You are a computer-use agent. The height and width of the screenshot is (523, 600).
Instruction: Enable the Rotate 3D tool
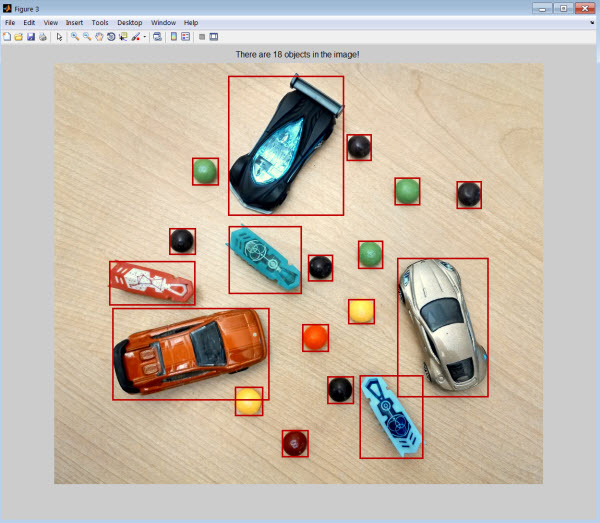click(111, 37)
